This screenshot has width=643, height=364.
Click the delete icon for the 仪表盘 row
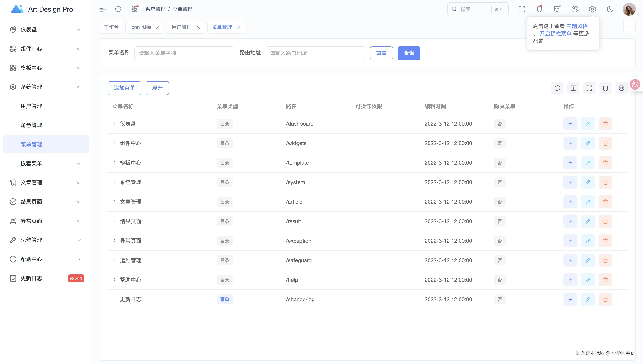pos(605,124)
